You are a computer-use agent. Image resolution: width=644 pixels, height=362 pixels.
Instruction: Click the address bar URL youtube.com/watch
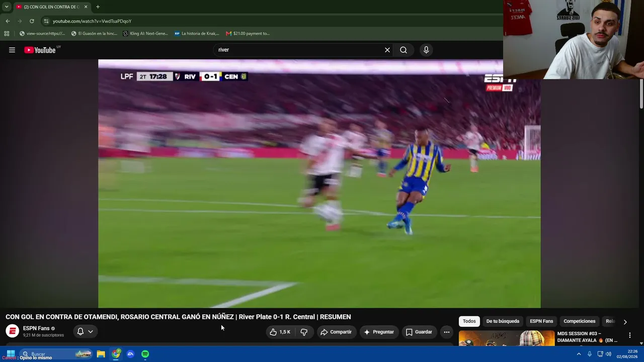coord(92,21)
